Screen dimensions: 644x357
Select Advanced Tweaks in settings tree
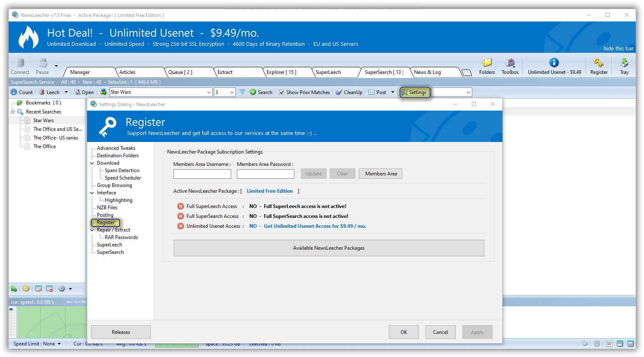(x=116, y=148)
